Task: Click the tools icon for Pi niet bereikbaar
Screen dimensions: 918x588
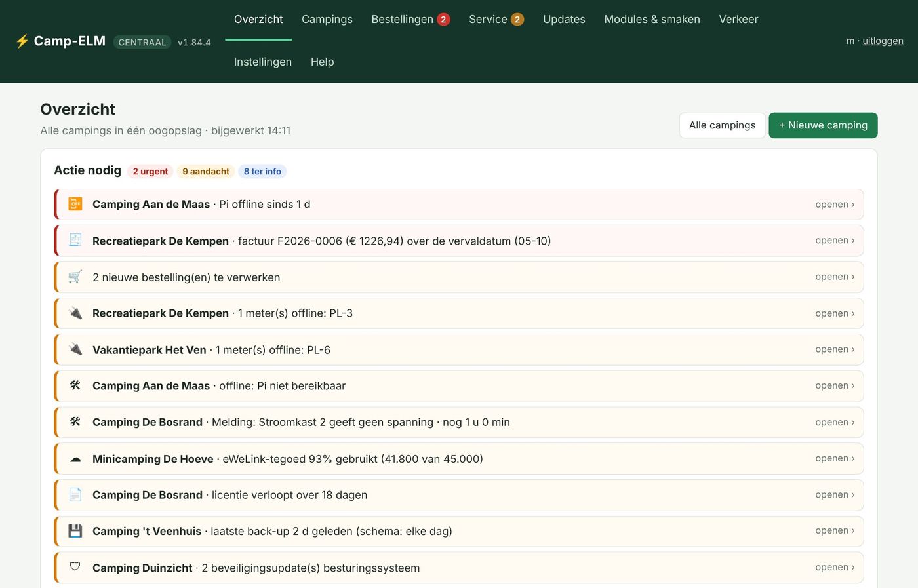Action: (75, 385)
